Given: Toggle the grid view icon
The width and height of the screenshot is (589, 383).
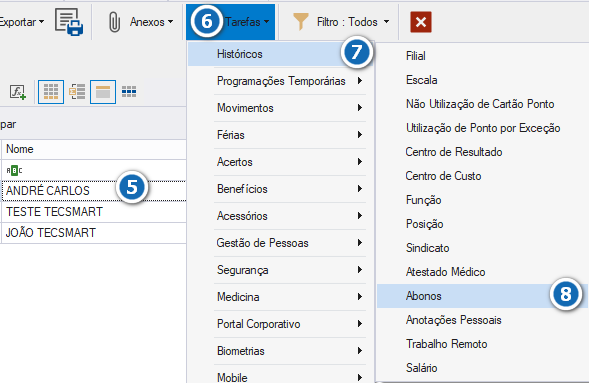Looking at the screenshot, I should [51, 92].
